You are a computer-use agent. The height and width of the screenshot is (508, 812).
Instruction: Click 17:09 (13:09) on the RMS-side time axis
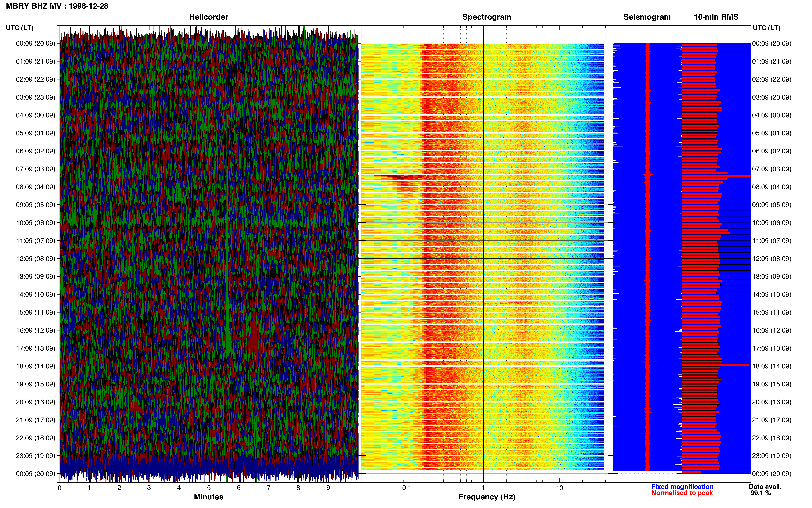[x=772, y=348]
